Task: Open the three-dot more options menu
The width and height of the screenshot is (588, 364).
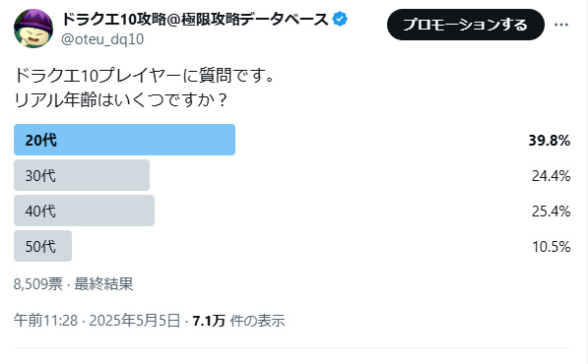Action: [561, 25]
